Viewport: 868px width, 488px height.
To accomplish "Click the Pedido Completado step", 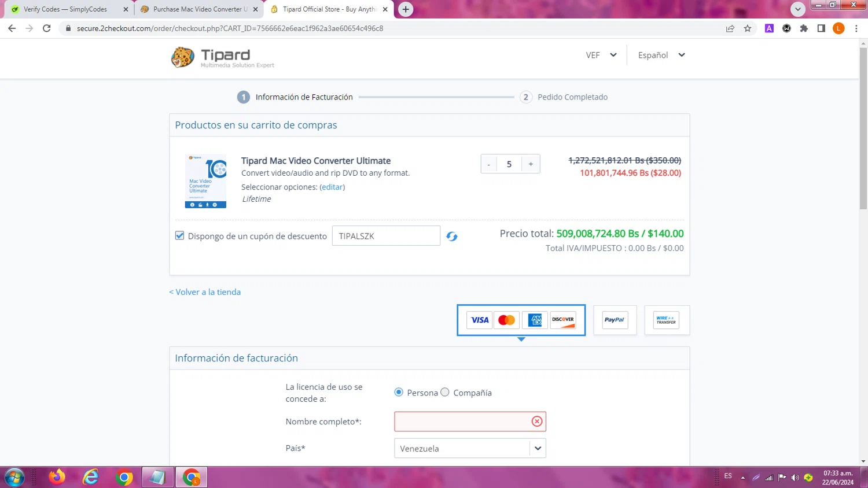I will 564,97.
